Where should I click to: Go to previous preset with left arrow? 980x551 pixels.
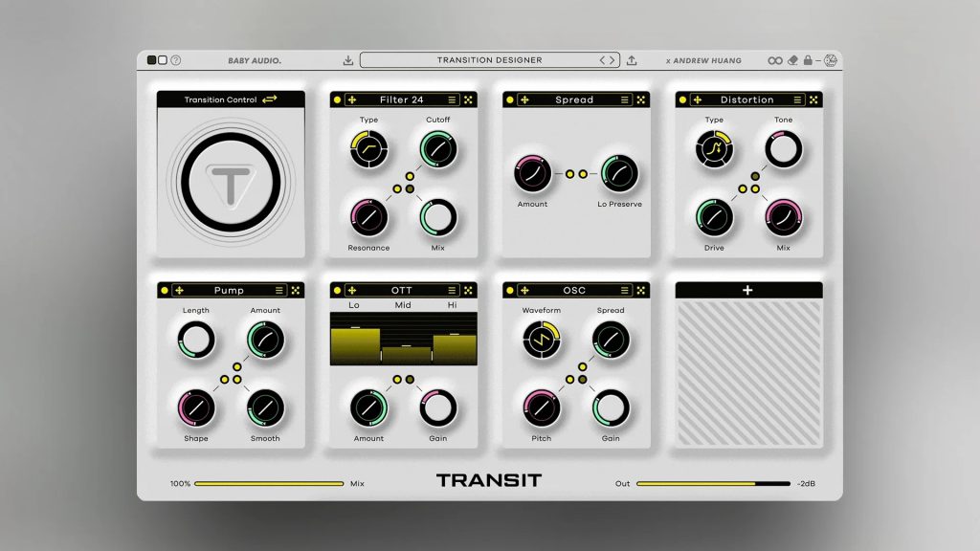pyautogui.click(x=603, y=60)
